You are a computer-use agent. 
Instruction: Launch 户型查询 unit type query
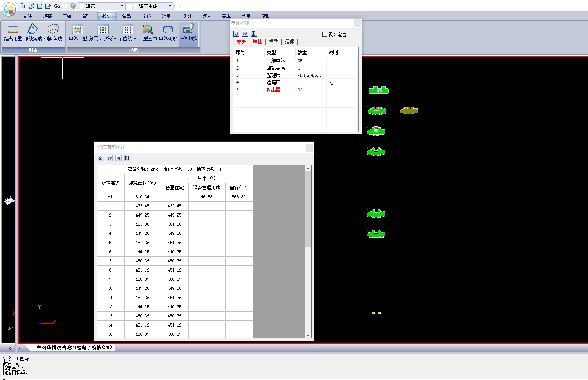pos(148,32)
